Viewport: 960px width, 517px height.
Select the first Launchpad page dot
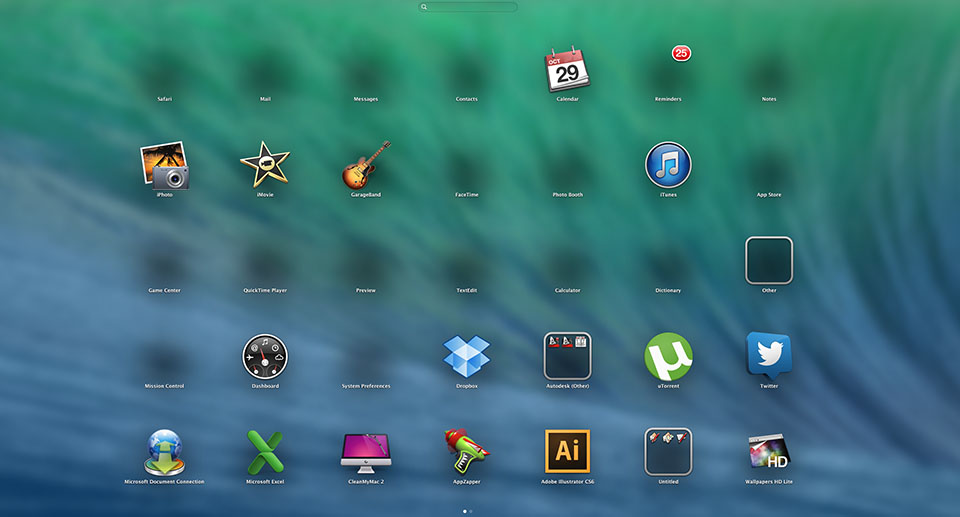(x=465, y=511)
